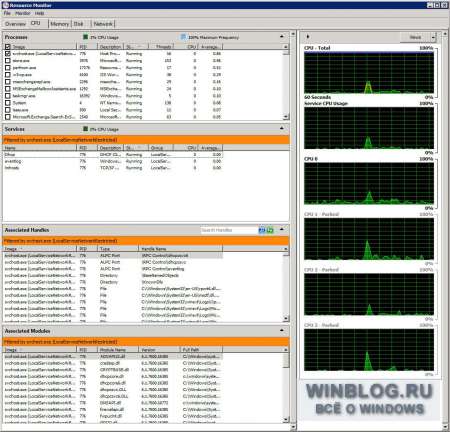
Task: Click the green refresh icon in Associated Handles
Action: [x=270, y=230]
